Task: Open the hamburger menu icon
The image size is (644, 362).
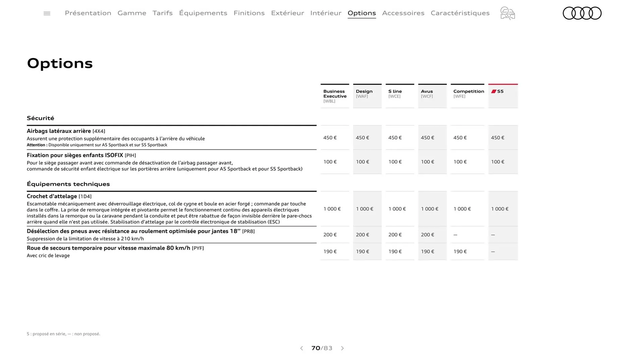Action: coord(47,13)
